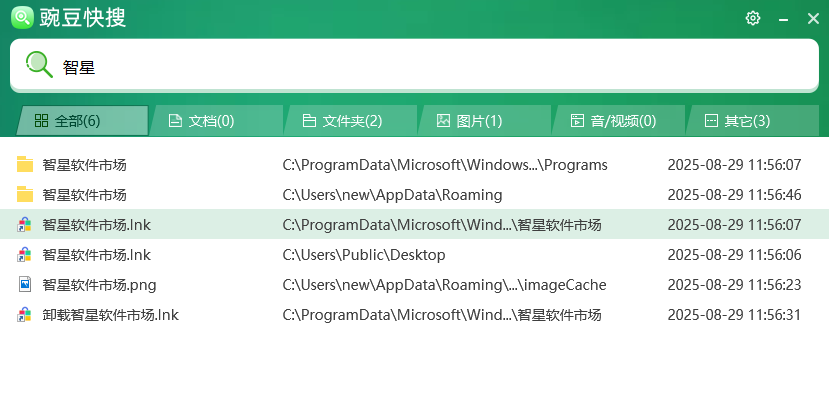
Task: Click shortcut icon of 智星软件市场.lnk on Public Desktop
Action: (25, 255)
